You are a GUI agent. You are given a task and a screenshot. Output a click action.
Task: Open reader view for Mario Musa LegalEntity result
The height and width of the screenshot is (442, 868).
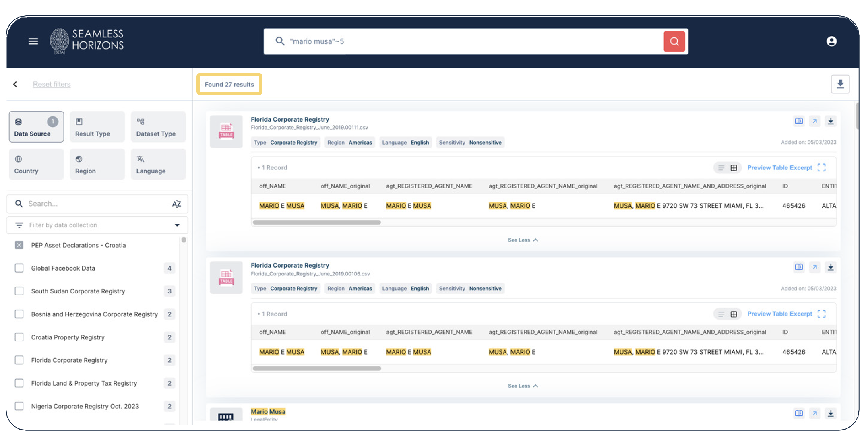(x=799, y=413)
